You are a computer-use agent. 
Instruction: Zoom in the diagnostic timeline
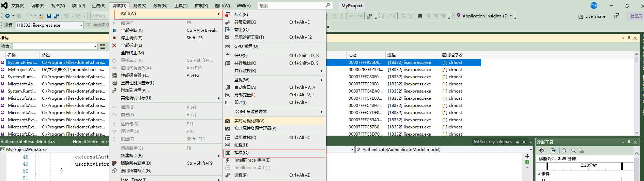565,151
